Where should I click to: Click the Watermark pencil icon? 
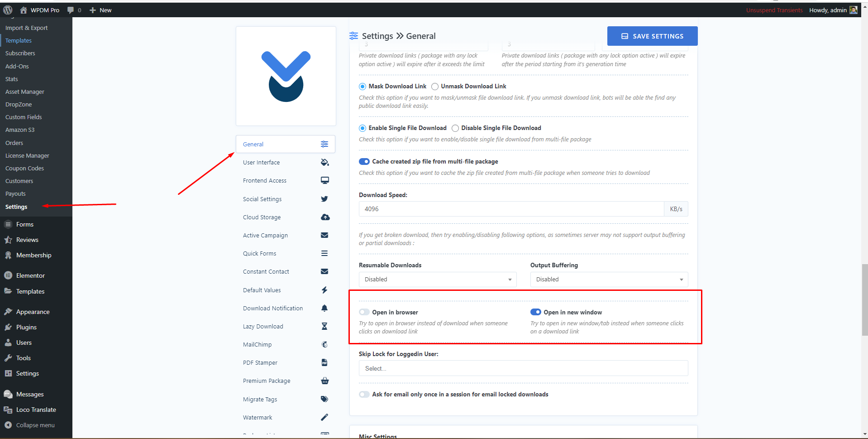click(324, 417)
